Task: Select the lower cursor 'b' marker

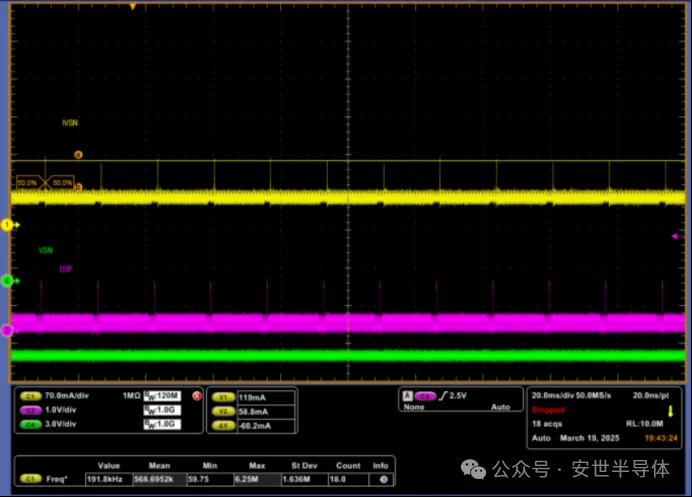Action: 79,187
